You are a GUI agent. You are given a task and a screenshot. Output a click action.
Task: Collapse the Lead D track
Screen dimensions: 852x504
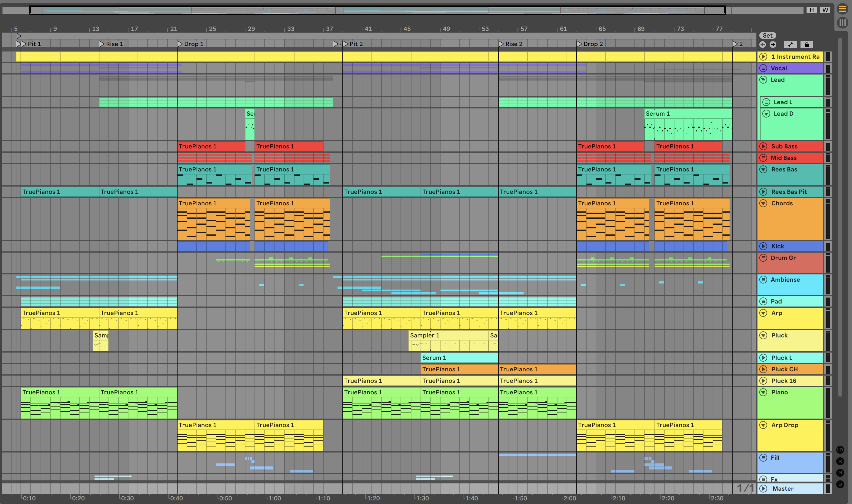(766, 114)
